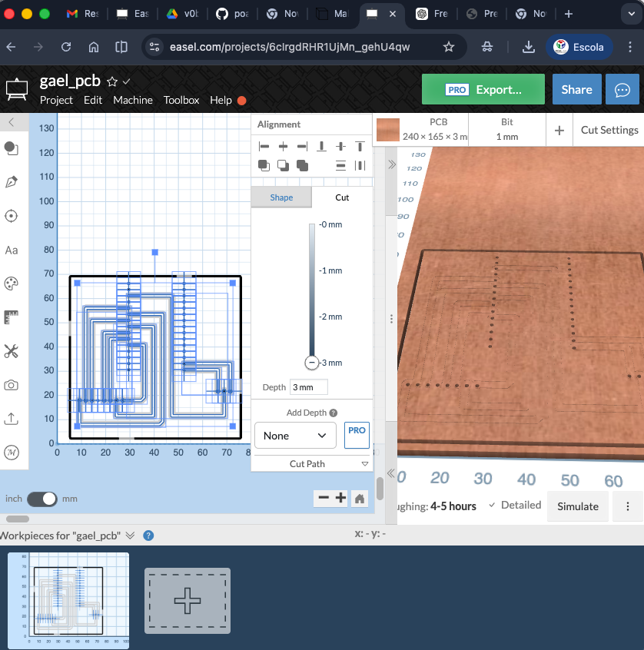
Task: Open the camera image trace tool
Action: [x=12, y=385]
